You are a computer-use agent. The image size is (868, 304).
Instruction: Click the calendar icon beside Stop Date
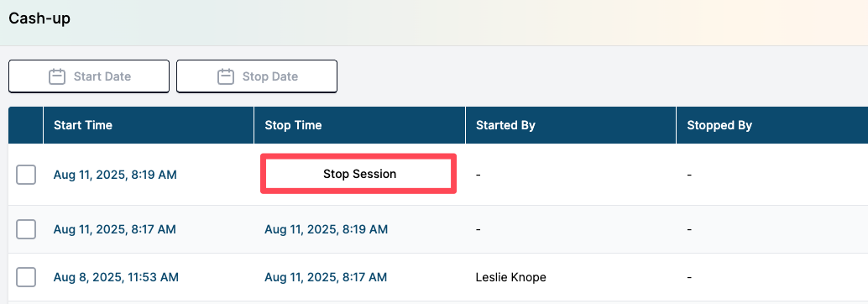225,76
